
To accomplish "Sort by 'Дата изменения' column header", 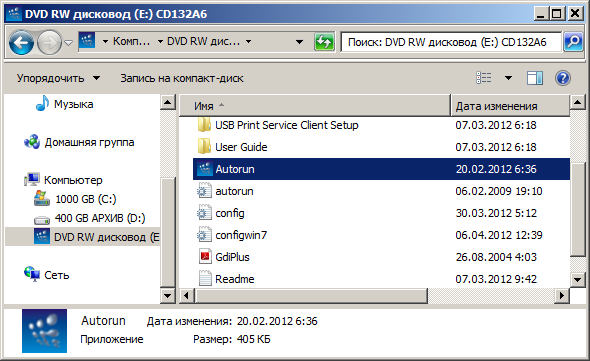I will tap(510, 106).
